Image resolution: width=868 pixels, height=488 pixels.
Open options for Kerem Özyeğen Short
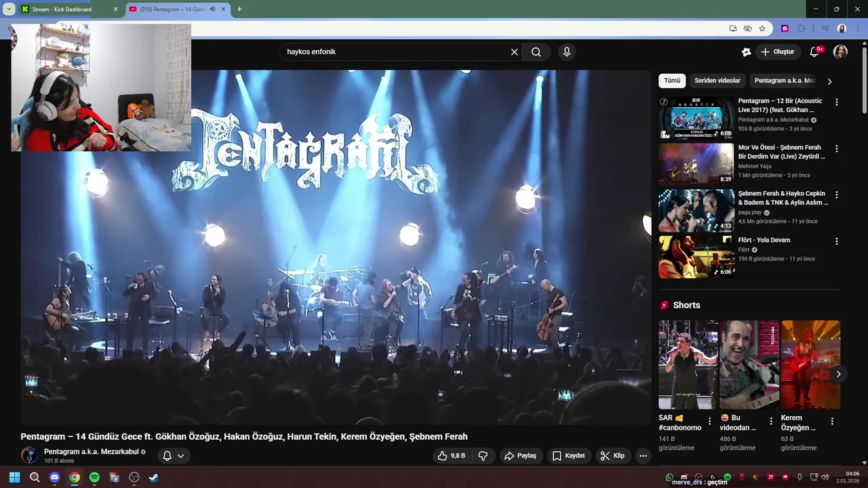[832, 421]
